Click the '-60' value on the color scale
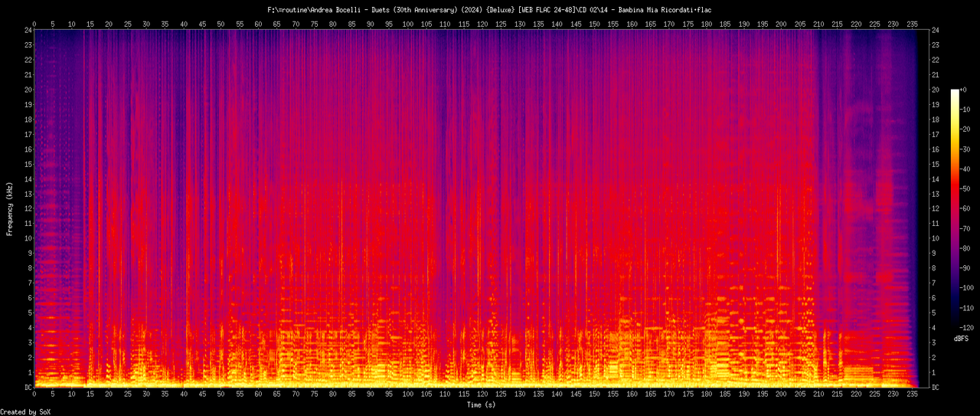The height and width of the screenshot is (416, 980). pos(966,208)
